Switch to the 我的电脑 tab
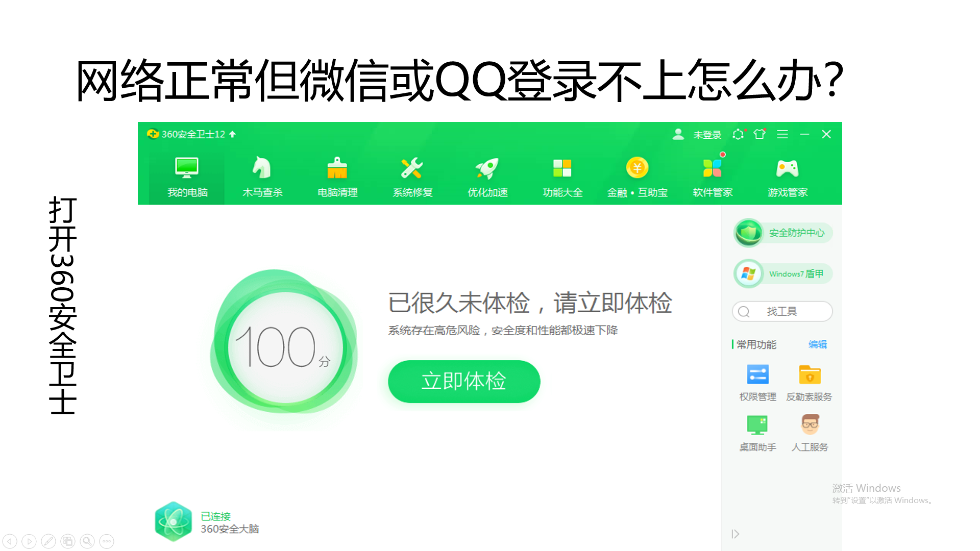The width and height of the screenshot is (980, 551). (187, 176)
